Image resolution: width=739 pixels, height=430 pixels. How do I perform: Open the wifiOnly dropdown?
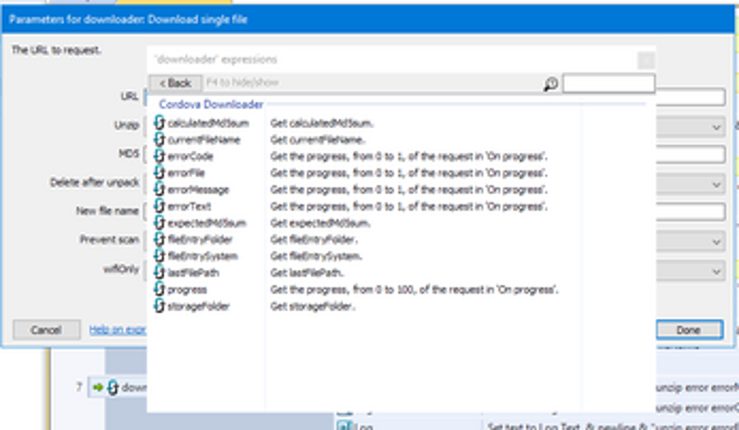tap(716, 272)
